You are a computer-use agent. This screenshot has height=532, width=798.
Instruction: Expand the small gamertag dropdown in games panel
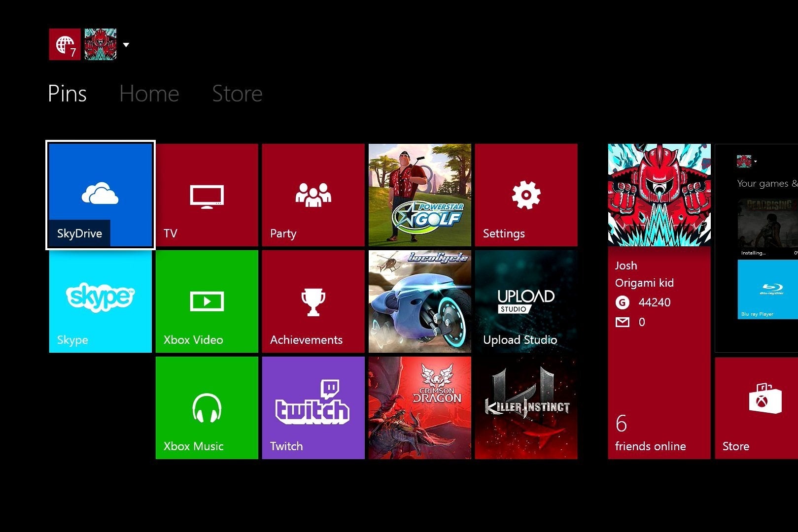coord(755,161)
